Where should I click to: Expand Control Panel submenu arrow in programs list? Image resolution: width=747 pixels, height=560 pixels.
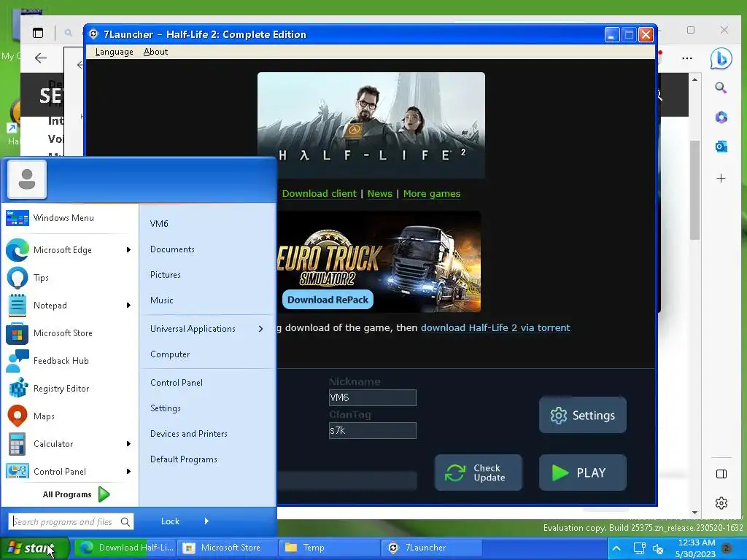128,472
